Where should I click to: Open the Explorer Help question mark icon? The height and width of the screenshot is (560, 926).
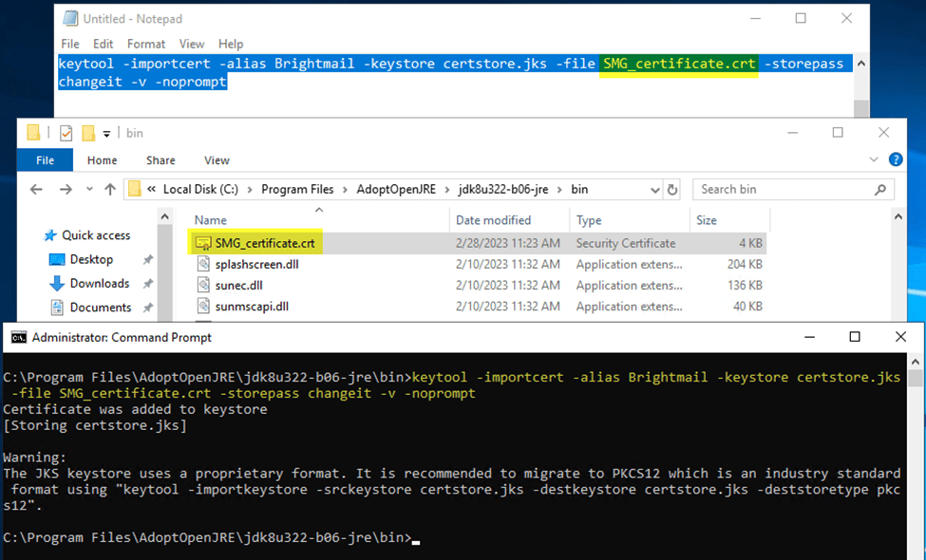pyautogui.click(x=895, y=159)
